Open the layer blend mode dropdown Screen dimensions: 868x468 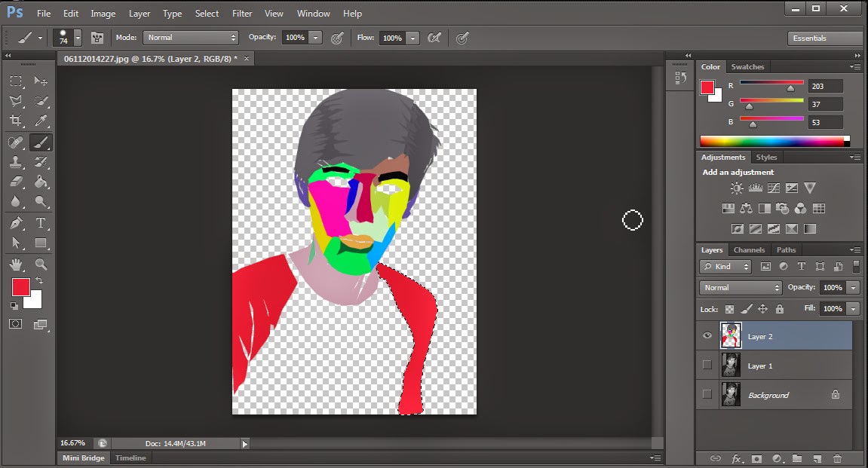(740, 288)
